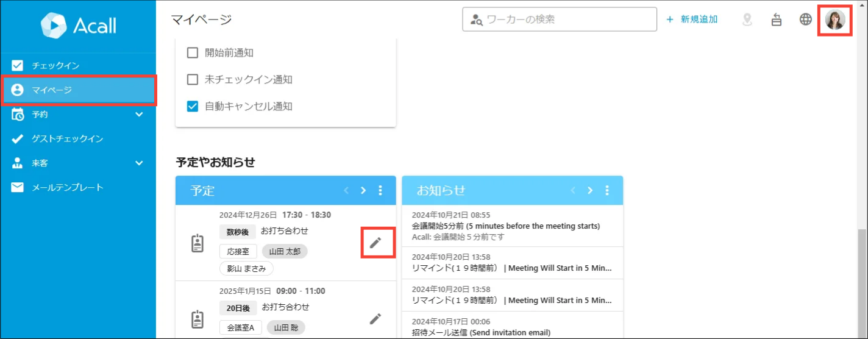This screenshot has width=868, height=339.
Task: Open the 2024年10月20日 13:58 first リマインド notification
Action: (512, 262)
